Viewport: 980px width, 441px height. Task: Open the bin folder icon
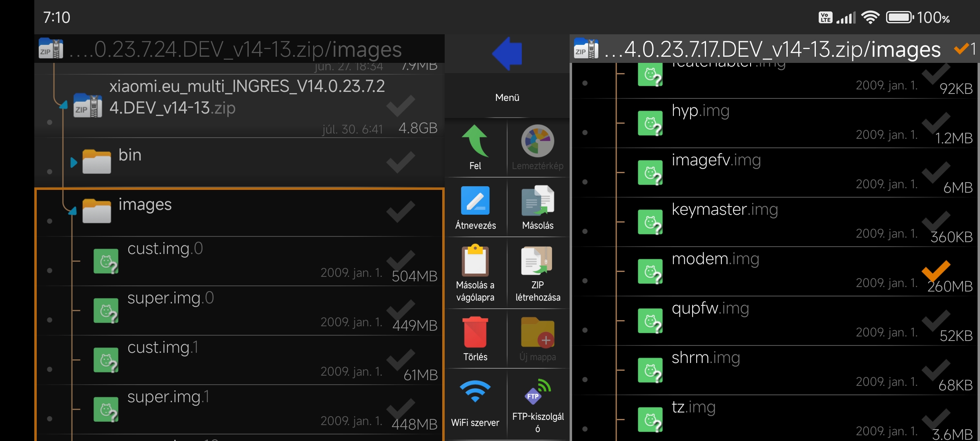pyautogui.click(x=96, y=162)
